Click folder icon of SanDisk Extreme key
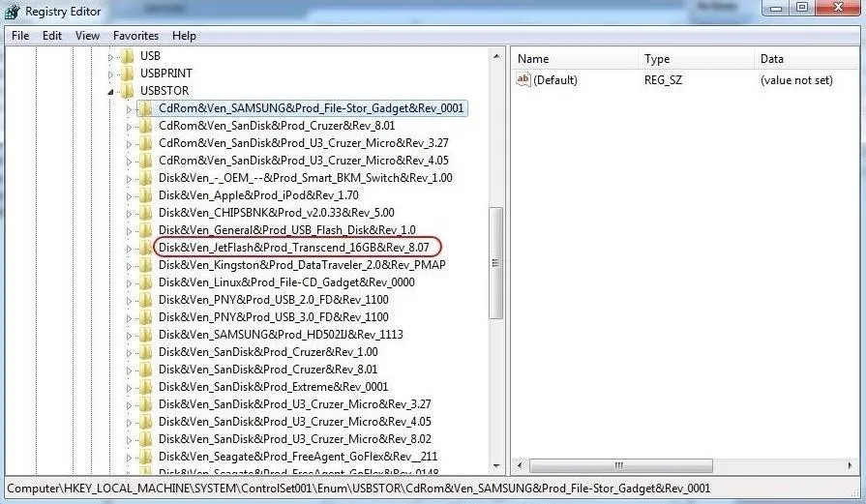866x504 pixels. (x=146, y=387)
